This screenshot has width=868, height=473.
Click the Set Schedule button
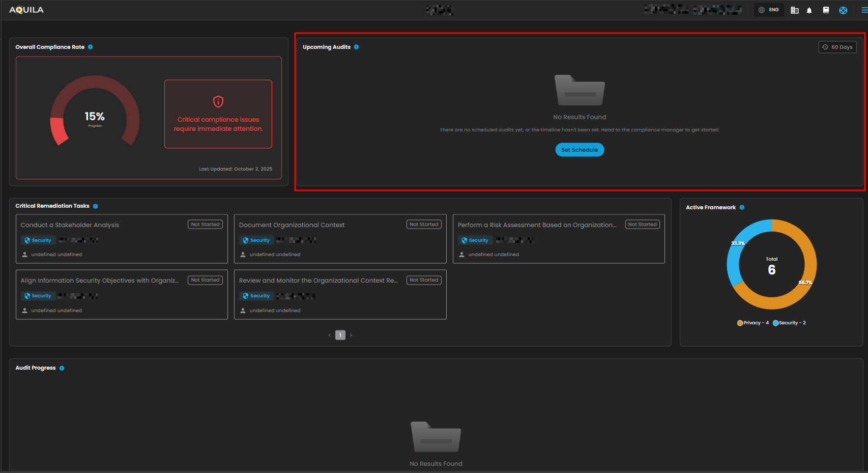580,150
